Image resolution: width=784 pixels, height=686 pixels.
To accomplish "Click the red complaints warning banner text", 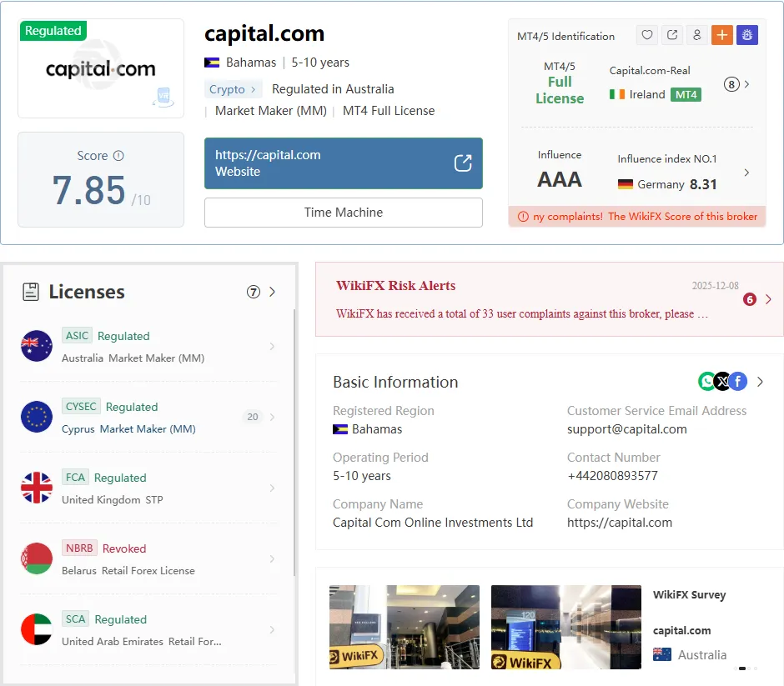I will tap(645, 217).
